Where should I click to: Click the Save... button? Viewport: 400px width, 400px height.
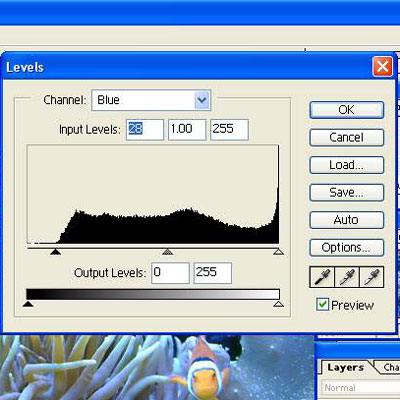pos(347,192)
